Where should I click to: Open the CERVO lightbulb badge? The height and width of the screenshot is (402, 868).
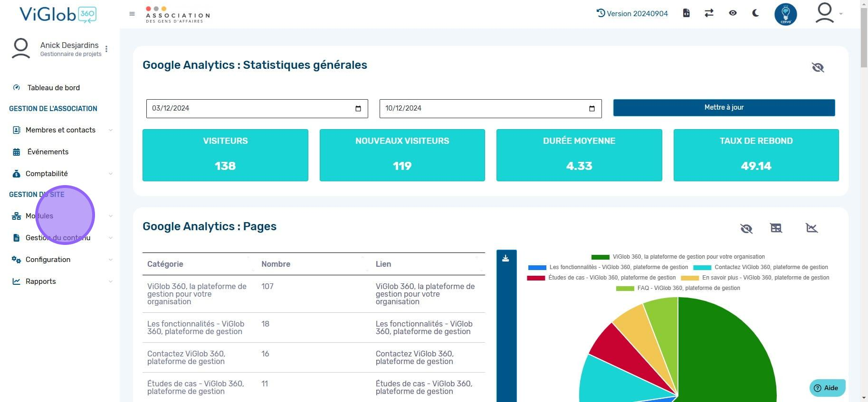pyautogui.click(x=786, y=14)
